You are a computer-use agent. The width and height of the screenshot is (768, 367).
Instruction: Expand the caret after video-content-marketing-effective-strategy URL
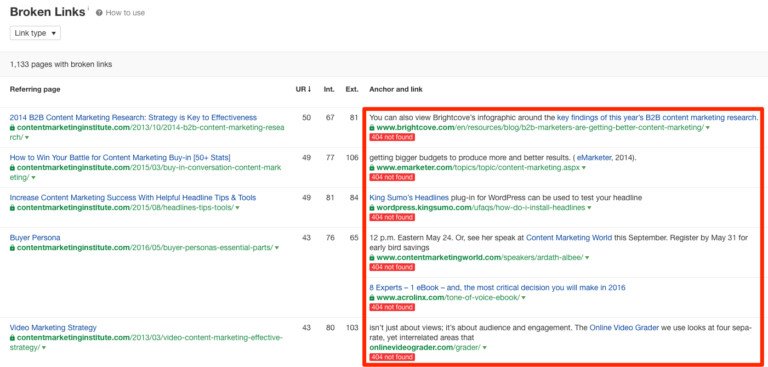(x=44, y=347)
